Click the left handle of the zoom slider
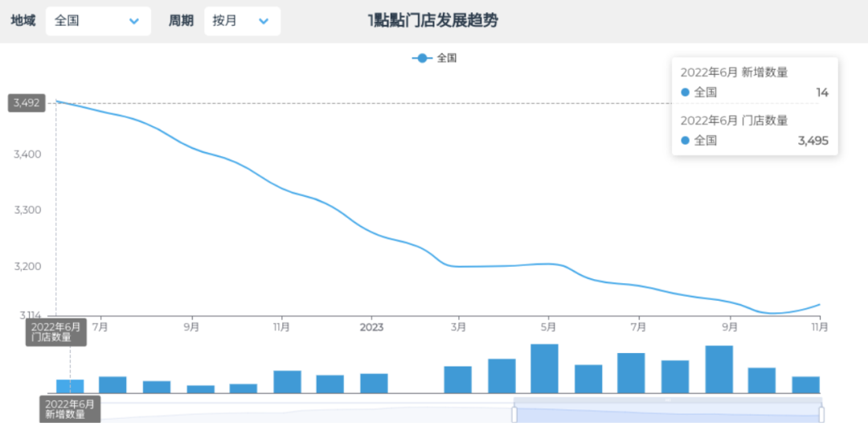868x427 pixels. coord(514,414)
